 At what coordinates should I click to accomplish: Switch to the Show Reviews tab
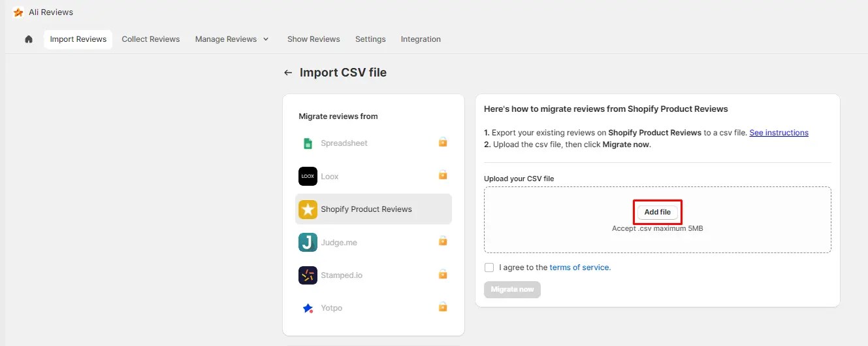point(313,39)
